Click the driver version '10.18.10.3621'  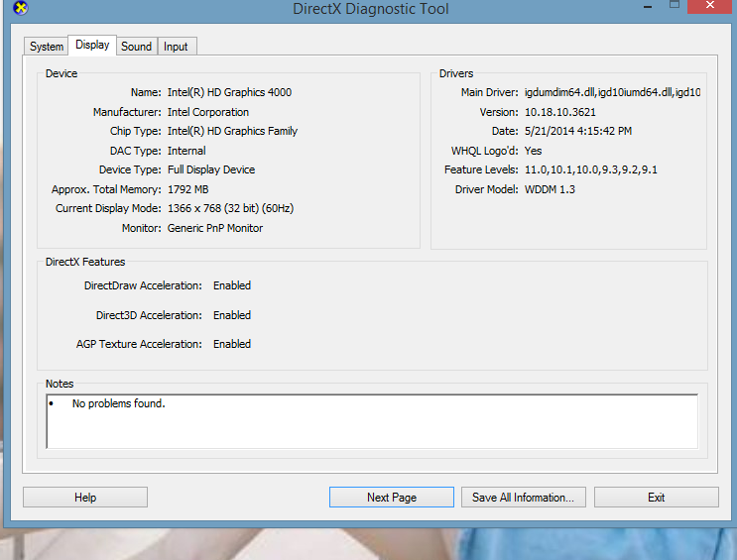559,112
